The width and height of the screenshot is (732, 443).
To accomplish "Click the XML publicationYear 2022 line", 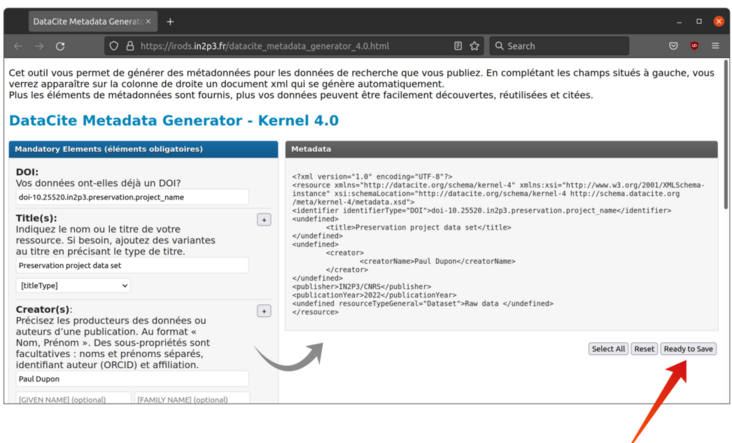I will coord(374,295).
